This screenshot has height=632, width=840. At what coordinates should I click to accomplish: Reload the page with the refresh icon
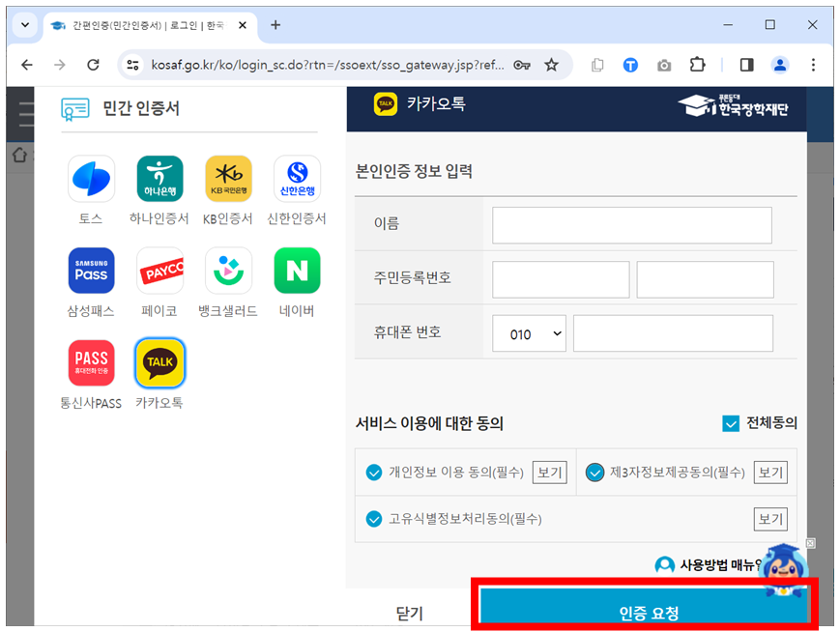click(x=93, y=65)
